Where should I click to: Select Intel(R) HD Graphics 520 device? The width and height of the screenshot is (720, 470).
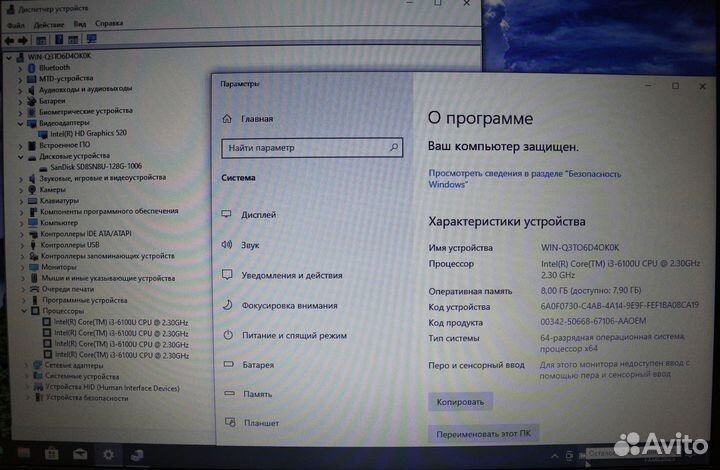point(88,134)
